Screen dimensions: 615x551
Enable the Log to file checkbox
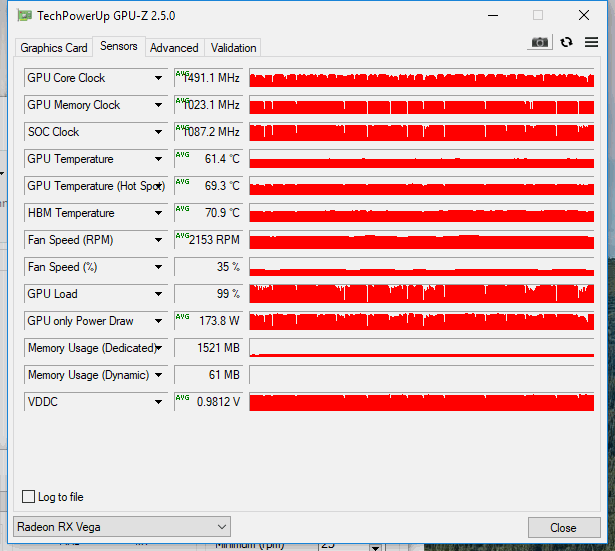(x=28, y=496)
